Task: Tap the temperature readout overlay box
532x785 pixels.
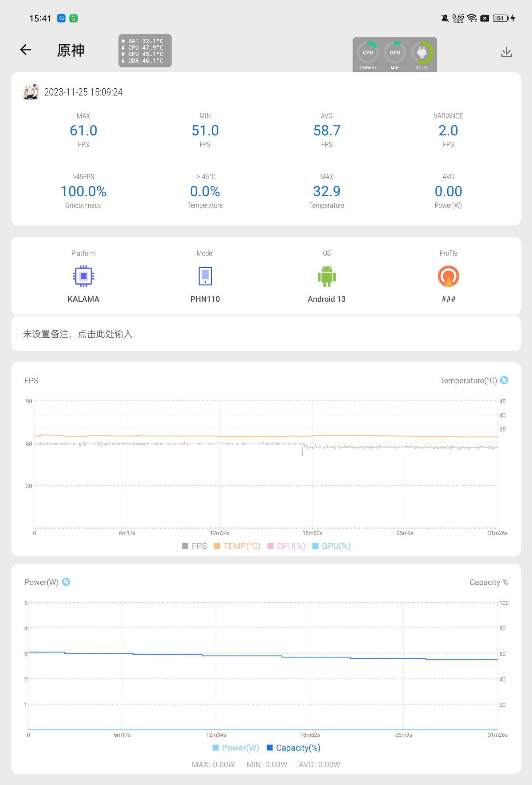Action: (x=145, y=51)
